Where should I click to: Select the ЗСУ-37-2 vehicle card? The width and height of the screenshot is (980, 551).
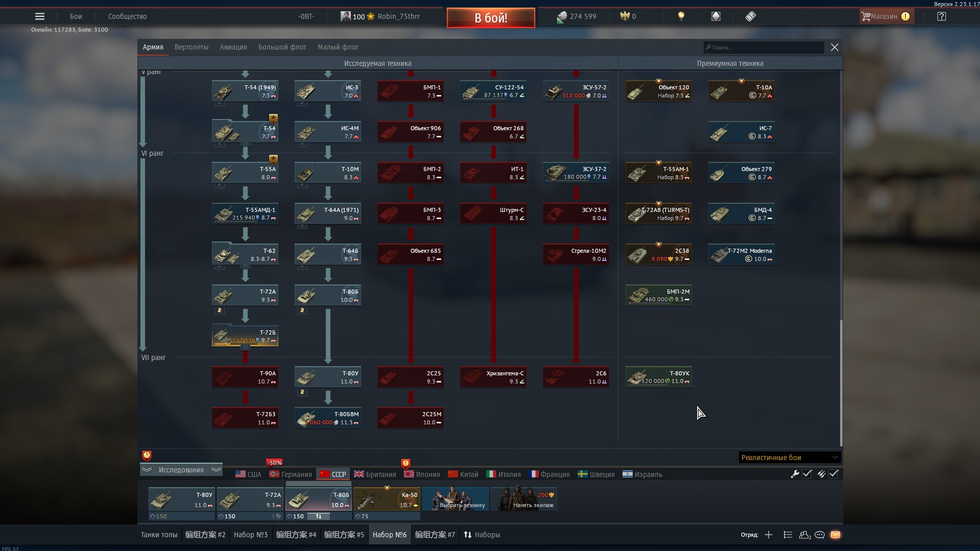coord(576,173)
